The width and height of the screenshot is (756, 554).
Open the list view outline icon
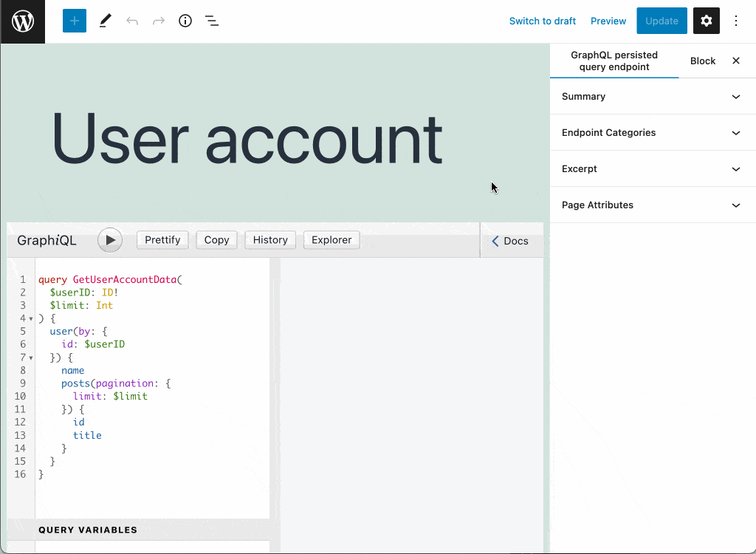pyautogui.click(x=212, y=21)
